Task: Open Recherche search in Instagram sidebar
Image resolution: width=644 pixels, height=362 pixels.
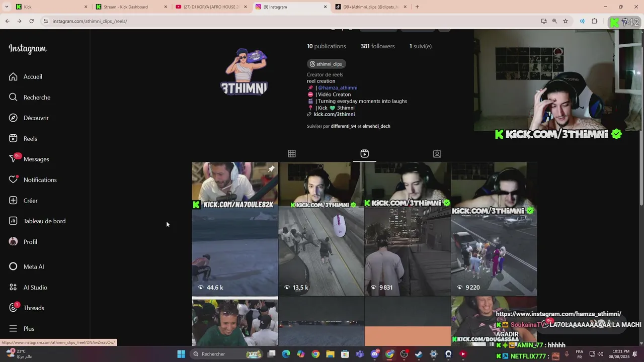Action: pos(30,97)
